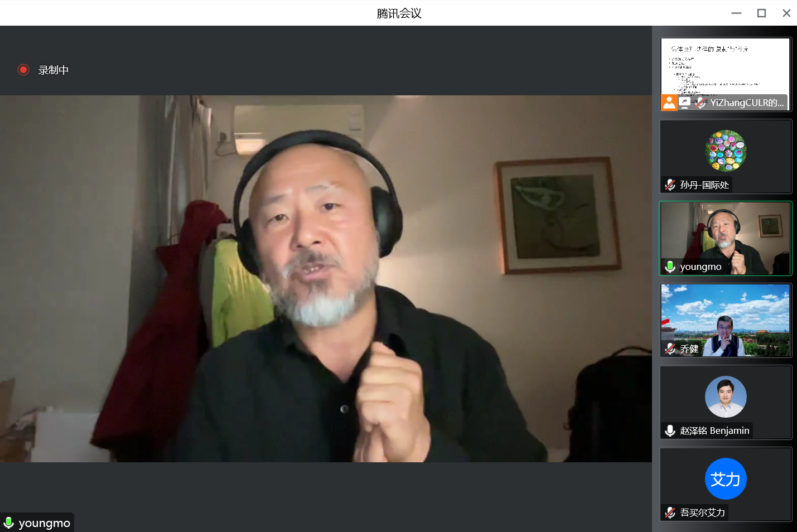Image resolution: width=797 pixels, height=532 pixels.
Task: Open YiZhangCULR's shared screen thumbnail
Action: (725, 67)
